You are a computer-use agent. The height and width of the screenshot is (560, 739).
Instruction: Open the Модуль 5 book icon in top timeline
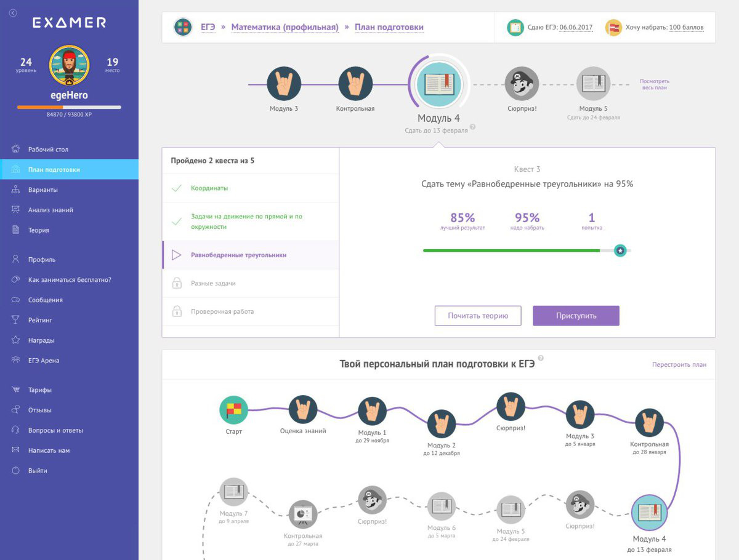pyautogui.click(x=593, y=84)
